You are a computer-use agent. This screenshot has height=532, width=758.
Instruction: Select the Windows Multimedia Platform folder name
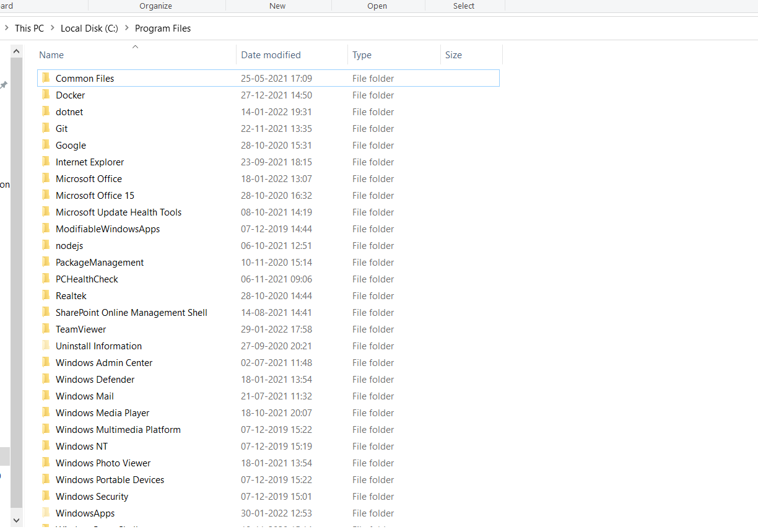coord(118,429)
